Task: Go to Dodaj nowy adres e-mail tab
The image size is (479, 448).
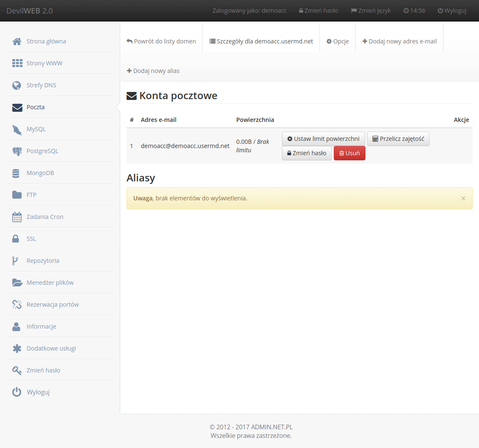Action: 399,42
